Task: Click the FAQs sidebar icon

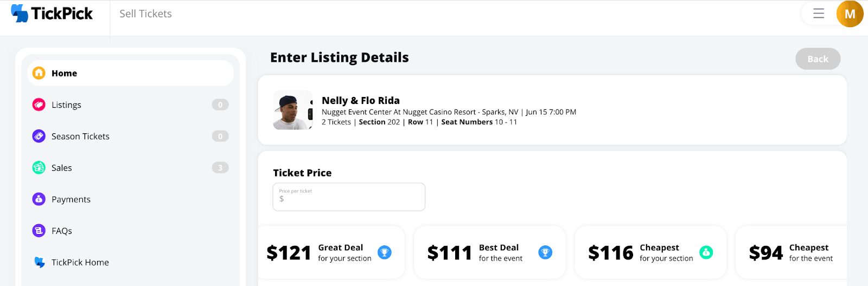Action: tap(39, 231)
